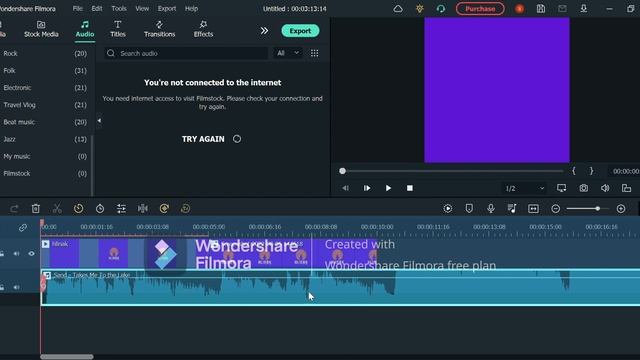Redo the last action

pos(14,209)
